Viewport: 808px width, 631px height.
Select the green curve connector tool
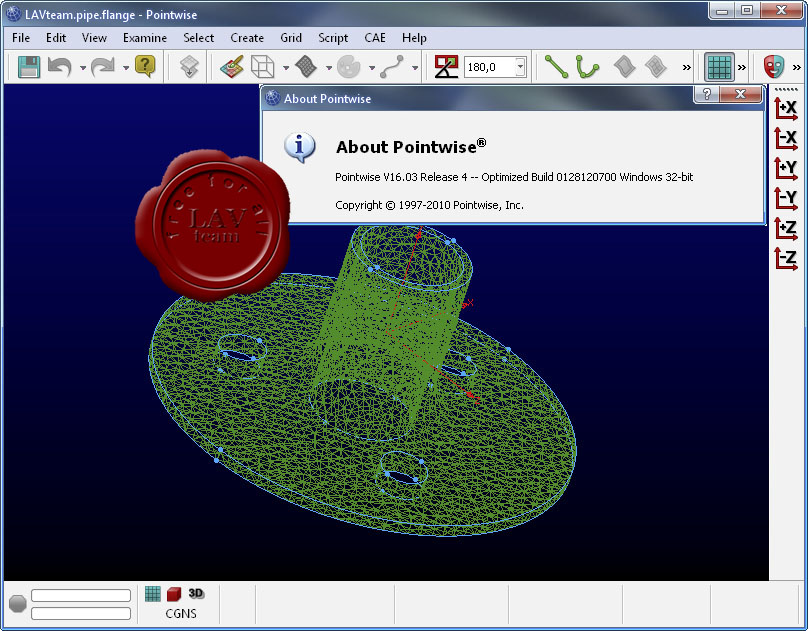pos(587,67)
